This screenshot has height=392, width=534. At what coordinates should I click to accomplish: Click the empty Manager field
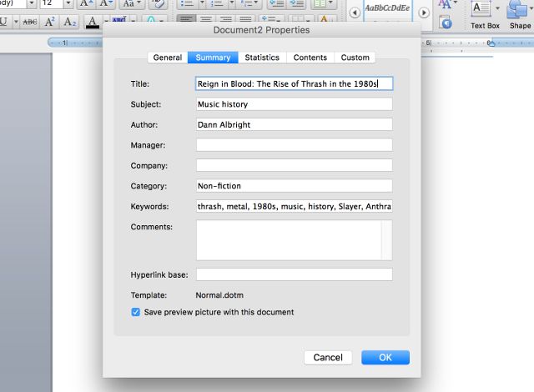295,145
